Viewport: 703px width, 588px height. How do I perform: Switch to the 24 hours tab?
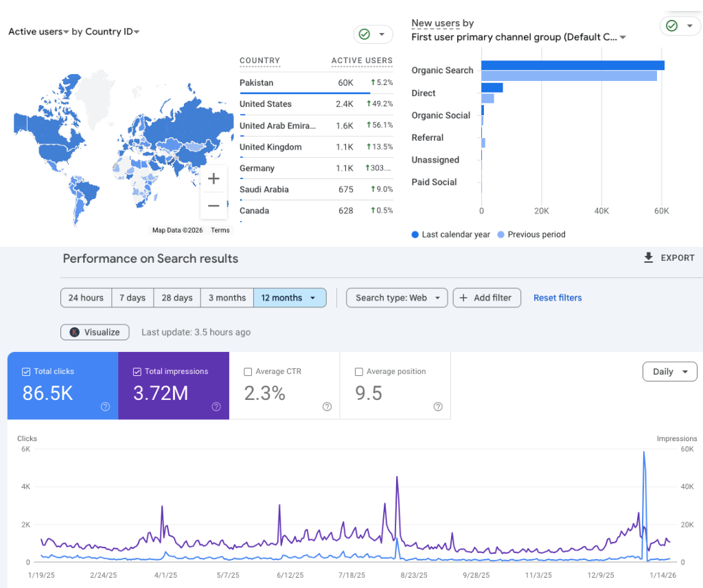pyautogui.click(x=85, y=298)
